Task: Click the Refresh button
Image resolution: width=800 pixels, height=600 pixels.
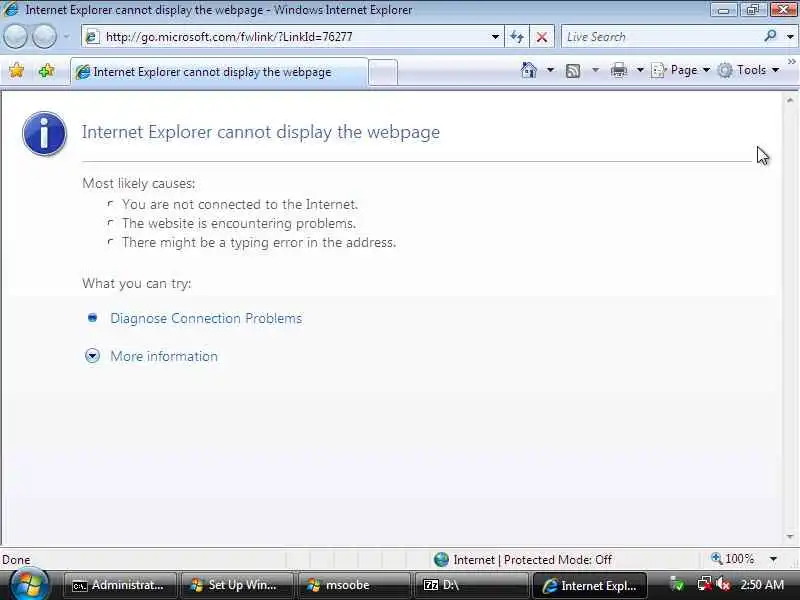Action: pyautogui.click(x=517, y=37)
